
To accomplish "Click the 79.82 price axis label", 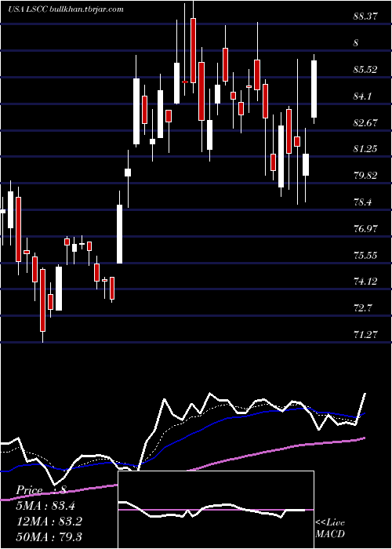I will pyautogui.click(x=365, y=176).
